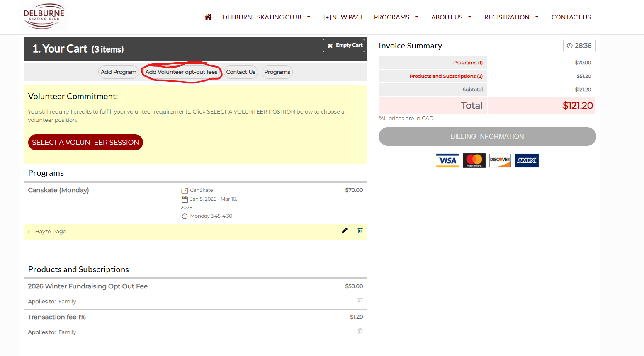The width and height of the screenshot is (644, 356).
Task: Click the Delburne Skating Club logo
Action: coord(44,17)
